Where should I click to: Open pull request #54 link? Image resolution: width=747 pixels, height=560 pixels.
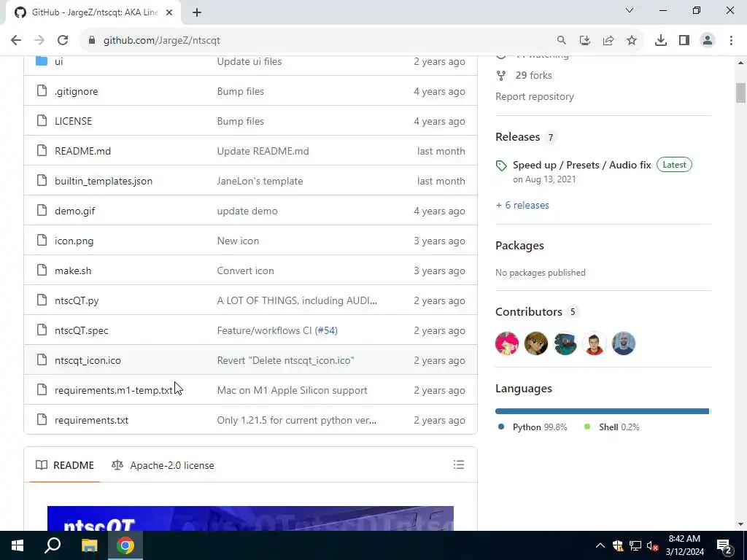tap(326, 330)
